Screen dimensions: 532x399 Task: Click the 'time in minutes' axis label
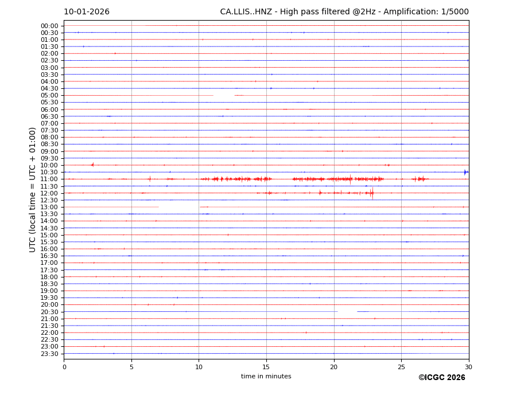(x=266, y=377)
